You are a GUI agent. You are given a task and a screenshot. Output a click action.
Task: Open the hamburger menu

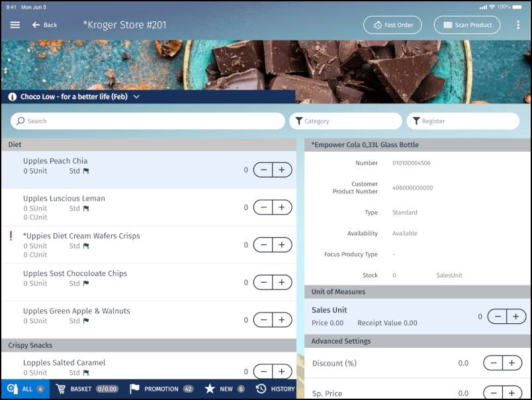tap(15, 25)
